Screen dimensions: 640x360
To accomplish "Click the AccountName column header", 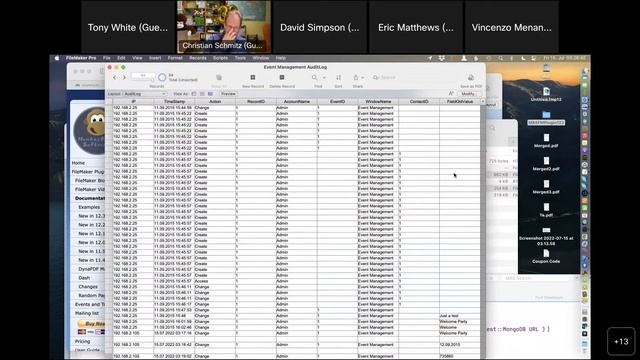I will tap(297, 101).
